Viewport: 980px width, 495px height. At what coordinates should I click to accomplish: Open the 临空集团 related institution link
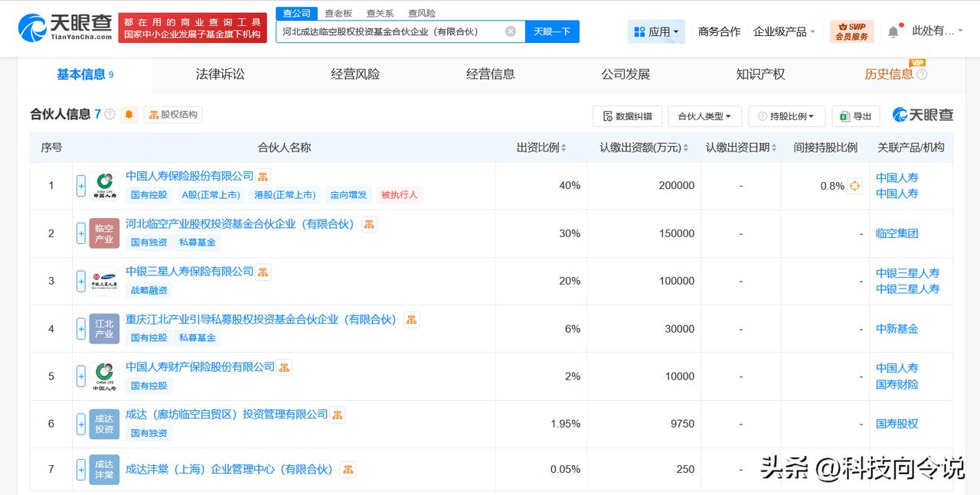897,233
